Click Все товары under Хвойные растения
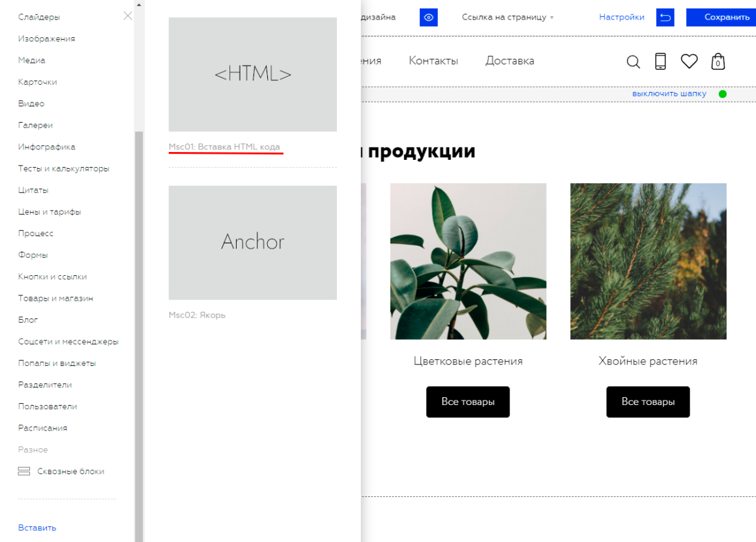 point(648,402)
